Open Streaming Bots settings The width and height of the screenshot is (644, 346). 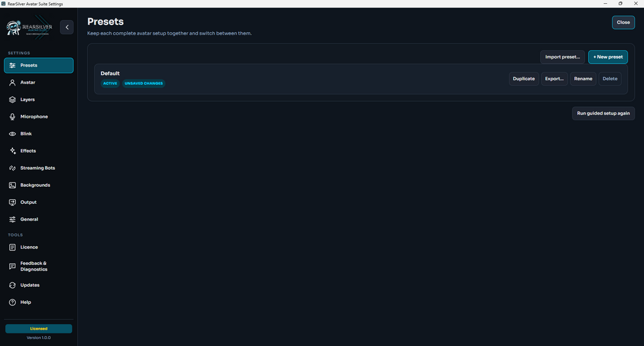tap(38, 168)
